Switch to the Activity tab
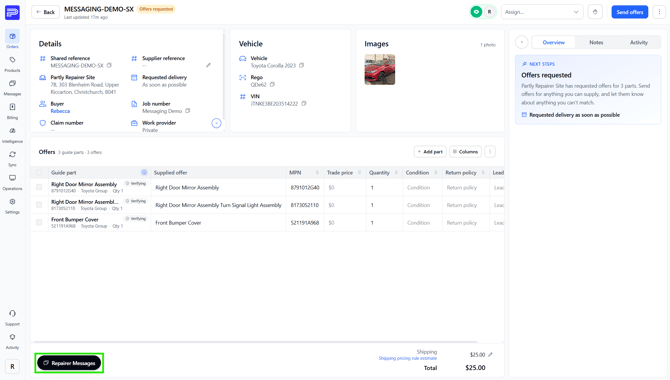 [x=639, y=42]
